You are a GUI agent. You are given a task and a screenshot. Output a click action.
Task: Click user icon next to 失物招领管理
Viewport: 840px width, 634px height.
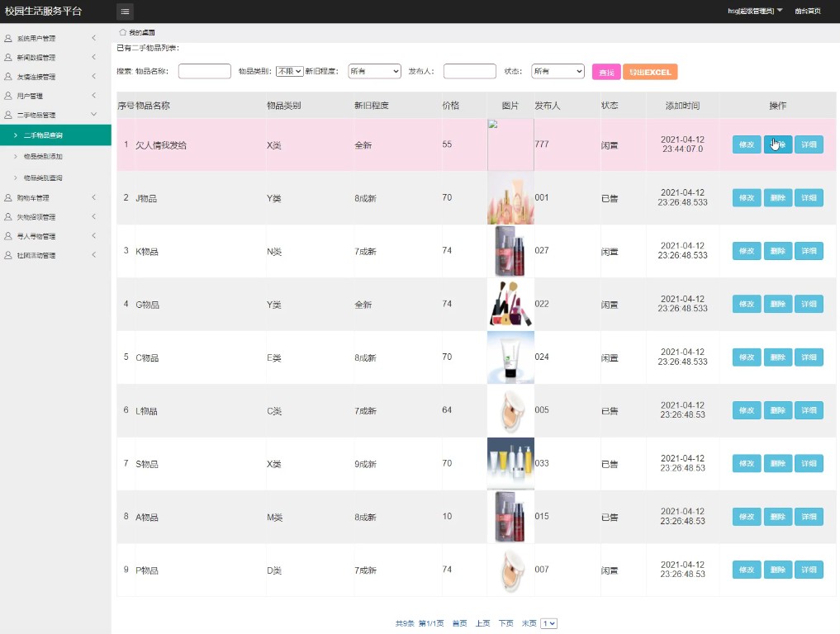point(8,217)
